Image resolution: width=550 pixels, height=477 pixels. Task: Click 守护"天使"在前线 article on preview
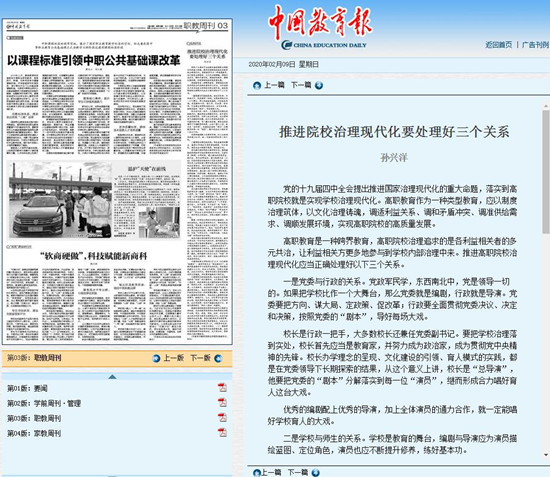(147, 169)
